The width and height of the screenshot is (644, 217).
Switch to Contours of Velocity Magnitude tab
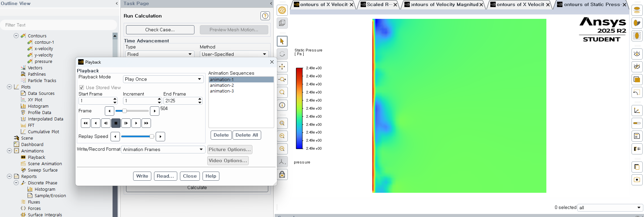click(x=444, y=4)
